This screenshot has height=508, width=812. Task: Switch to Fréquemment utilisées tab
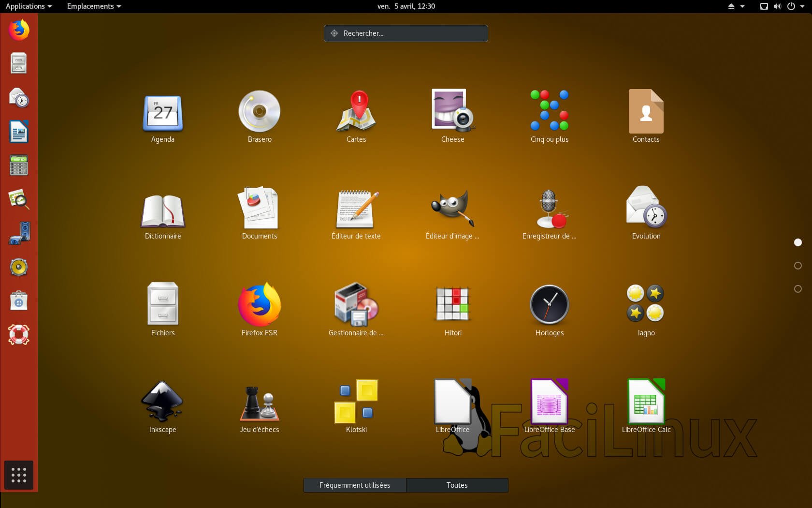click(x=355, y=485)
